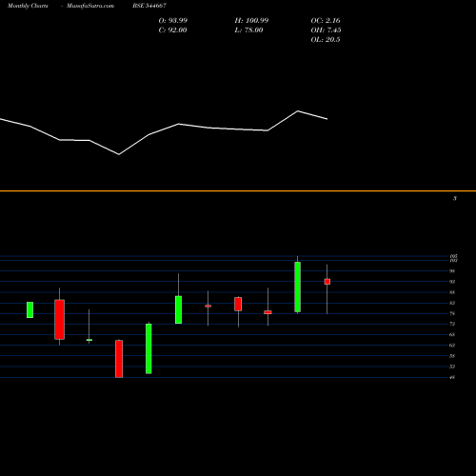
Task: Click the 98 price axis label
Action: pyautogui.click(x=452, y=271)
